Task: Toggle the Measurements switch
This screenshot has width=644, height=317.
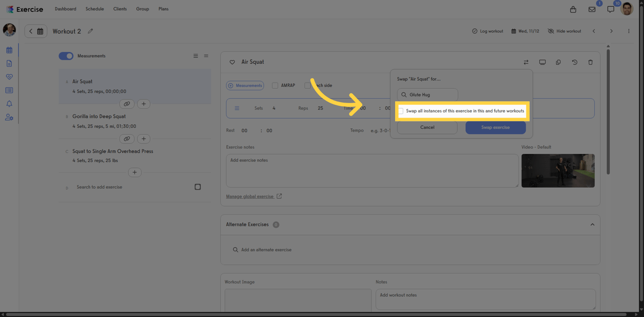Action: pos(66,56)
